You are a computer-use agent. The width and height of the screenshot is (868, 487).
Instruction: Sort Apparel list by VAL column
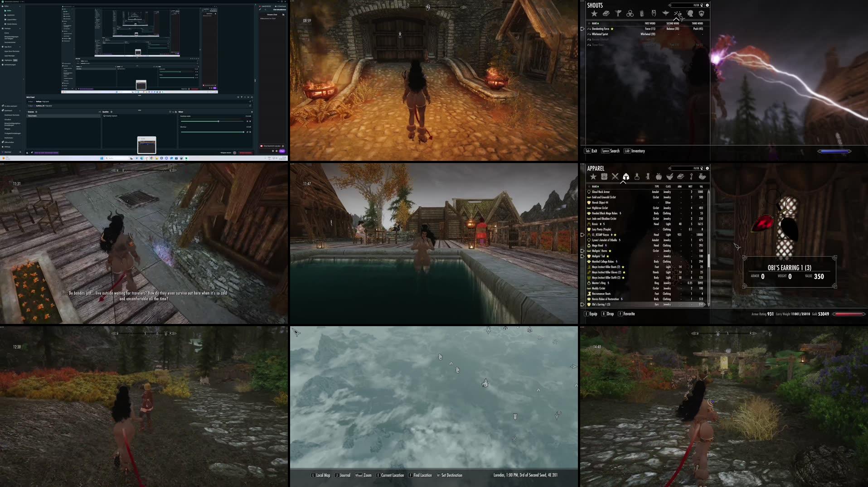[701, 186]
